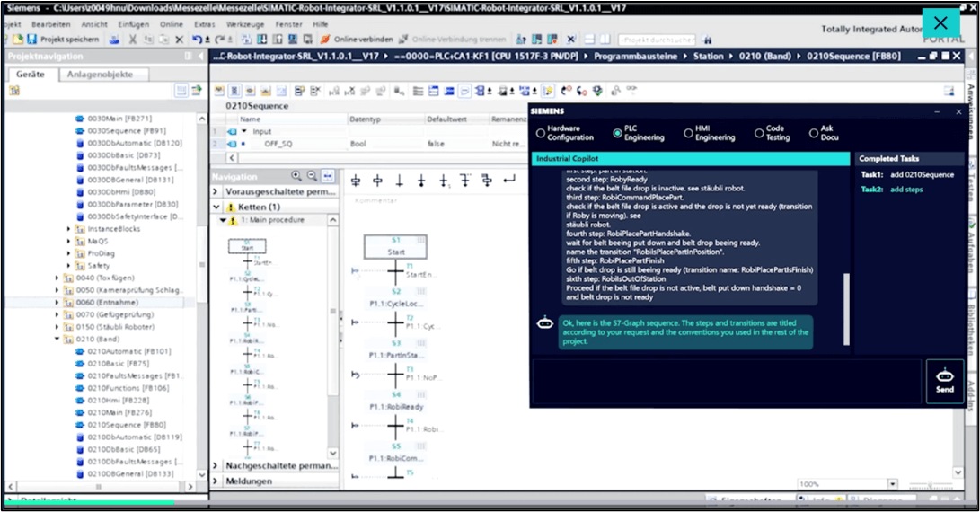Click the insert transition icon in graph toolbar
The width and height of the screenshot is (980, 512).
[400, 181]
